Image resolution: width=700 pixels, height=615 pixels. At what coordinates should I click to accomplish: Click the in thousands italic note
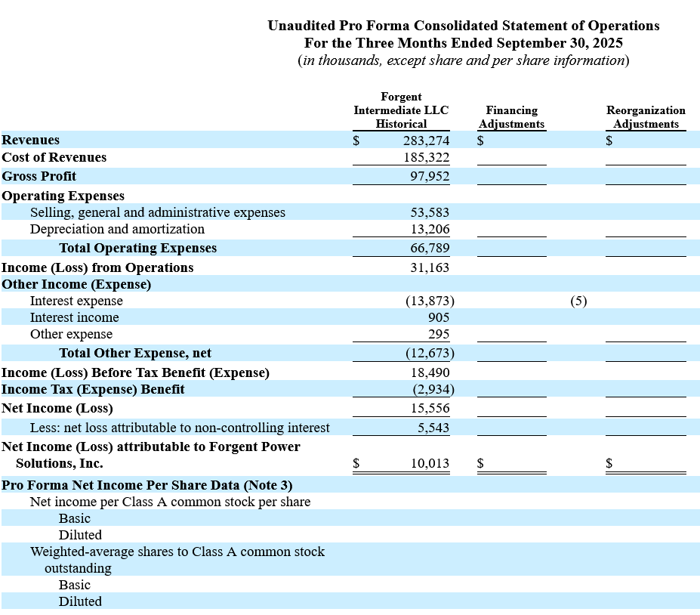tap(464, 60)
